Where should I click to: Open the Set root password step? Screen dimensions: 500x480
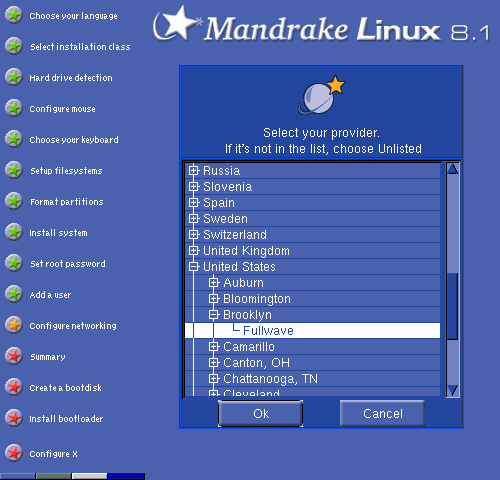coord(68,264)
